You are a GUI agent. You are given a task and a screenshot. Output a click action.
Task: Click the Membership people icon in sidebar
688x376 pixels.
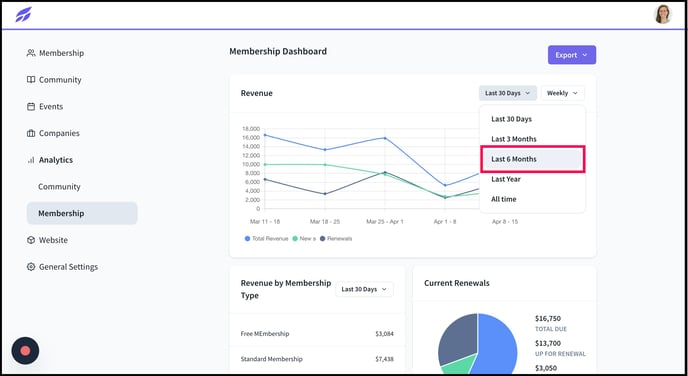[x=31, y=53]
